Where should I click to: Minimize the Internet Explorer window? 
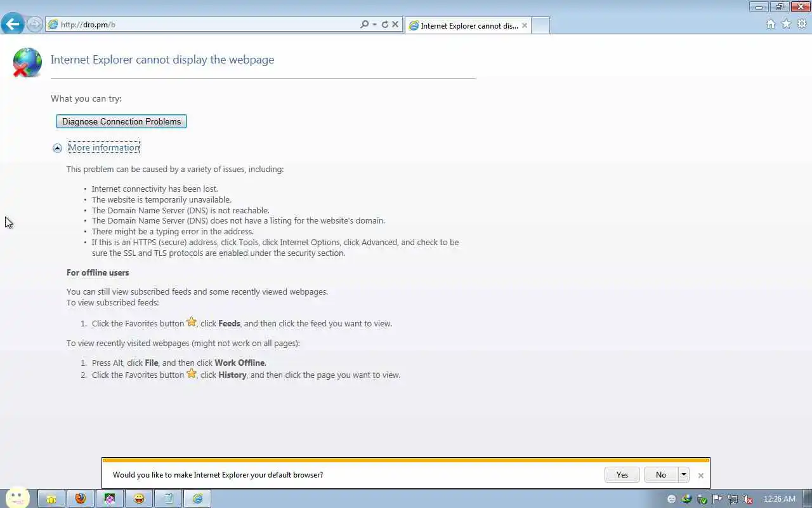759,7
